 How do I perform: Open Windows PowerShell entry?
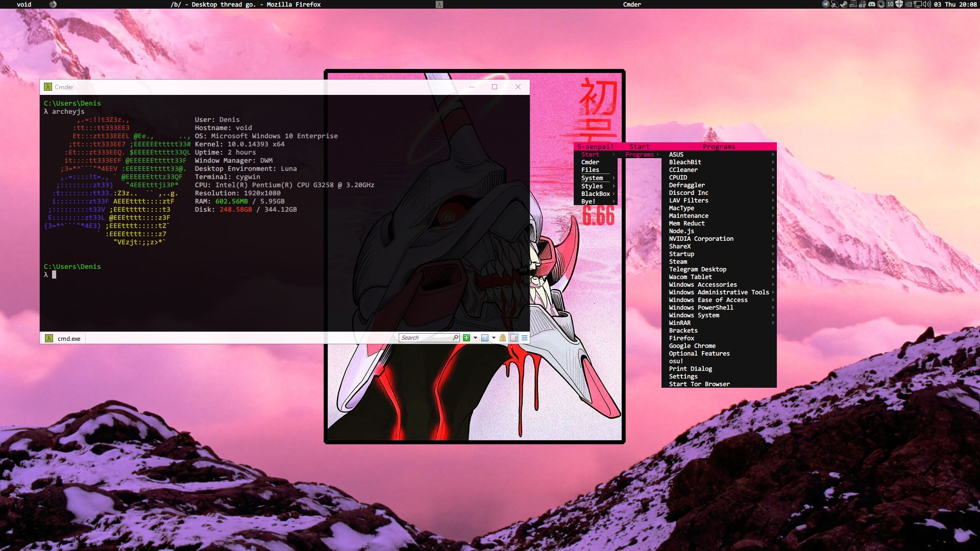pos(719,308)
